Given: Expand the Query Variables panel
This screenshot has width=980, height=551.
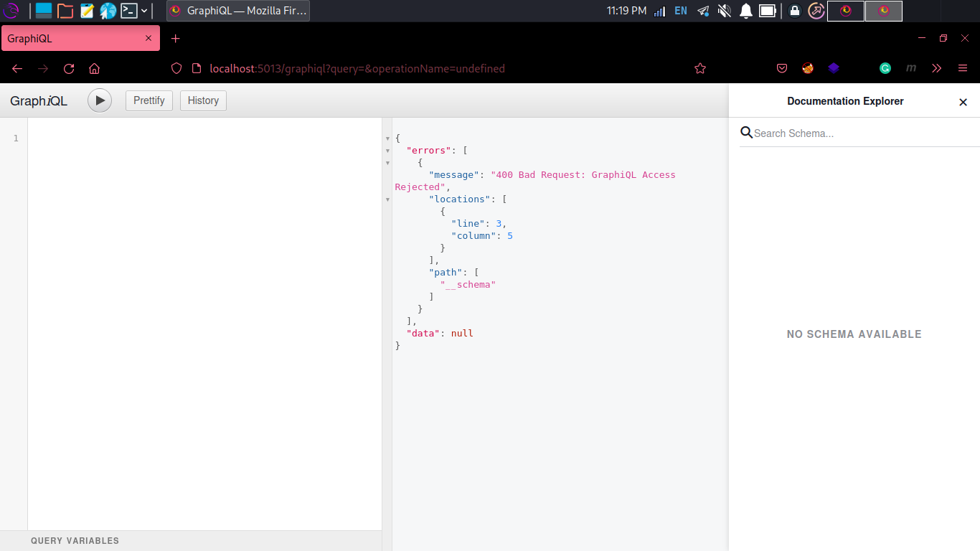Looking at the screenshot, I should (75, 541).
